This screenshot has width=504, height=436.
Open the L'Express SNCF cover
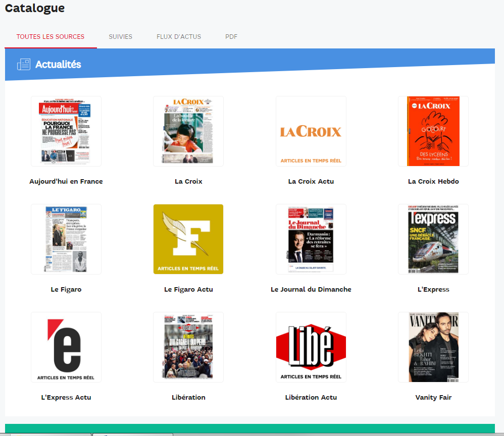[433, 239]
